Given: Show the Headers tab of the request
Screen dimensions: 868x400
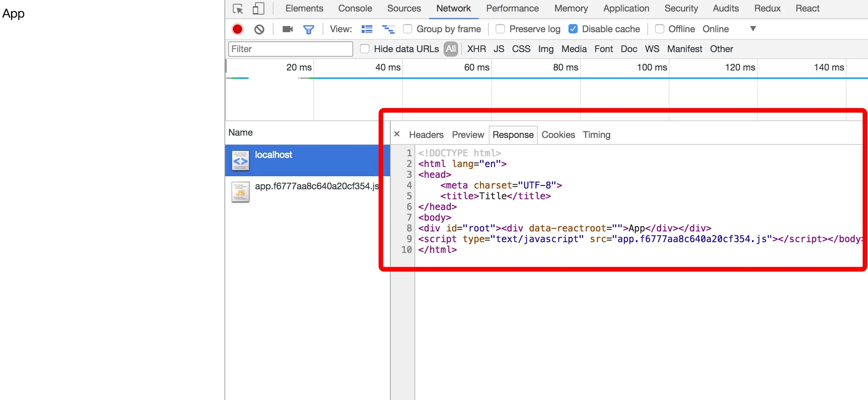Looking at the screenshot, I should (426, 135).
